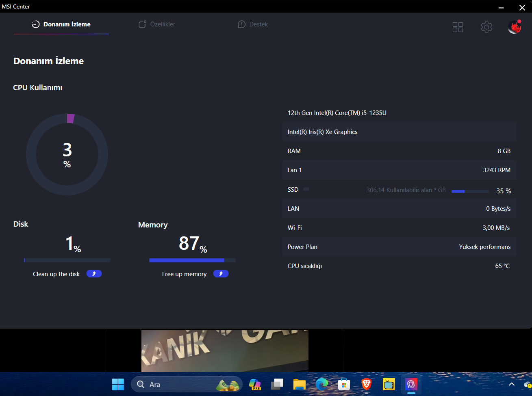Viewport: 532px width, 396px height.
Task: Open MSI Center settings gear
Action: click(486, 27)
